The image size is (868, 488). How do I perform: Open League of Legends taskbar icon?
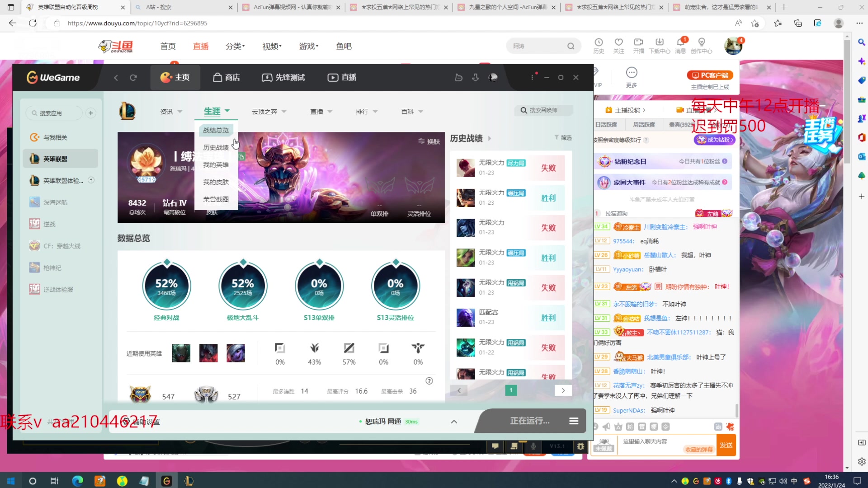(189, 481)
